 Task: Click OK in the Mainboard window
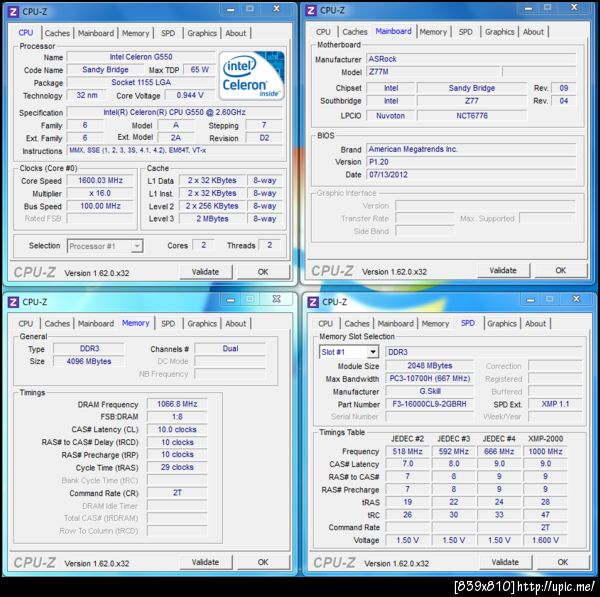click(561, 271)
